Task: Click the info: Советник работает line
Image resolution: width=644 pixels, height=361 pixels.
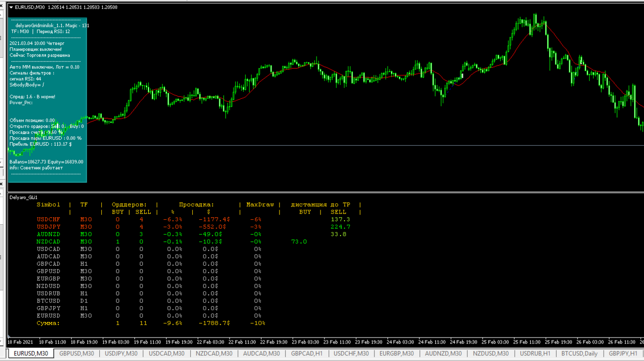Action: pos(36,168)
